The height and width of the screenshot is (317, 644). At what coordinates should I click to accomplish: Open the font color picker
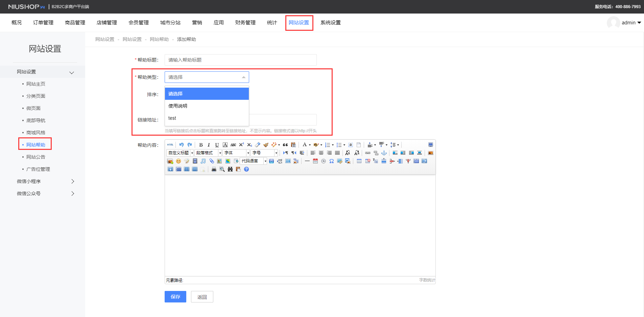305,145
